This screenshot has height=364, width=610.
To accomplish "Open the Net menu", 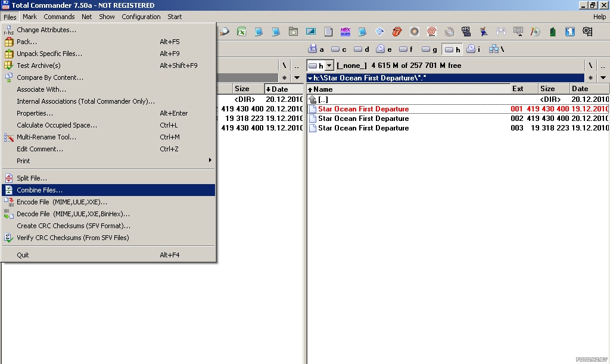I will 87,17.
